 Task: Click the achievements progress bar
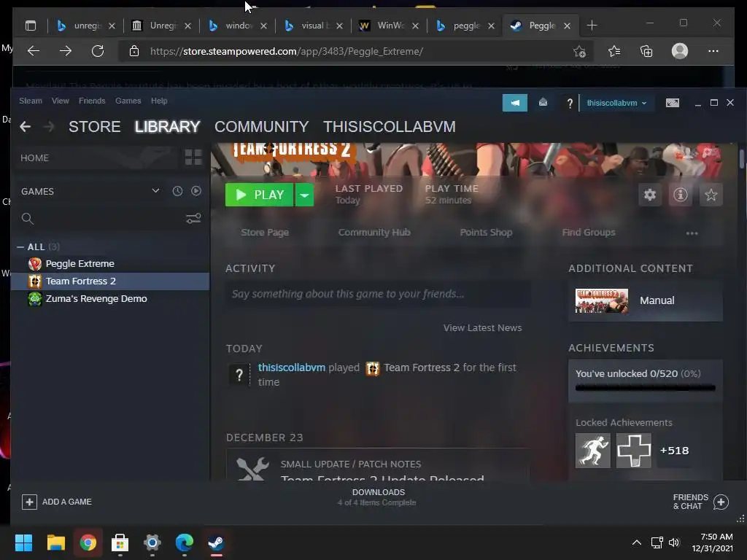click(645, 388)
